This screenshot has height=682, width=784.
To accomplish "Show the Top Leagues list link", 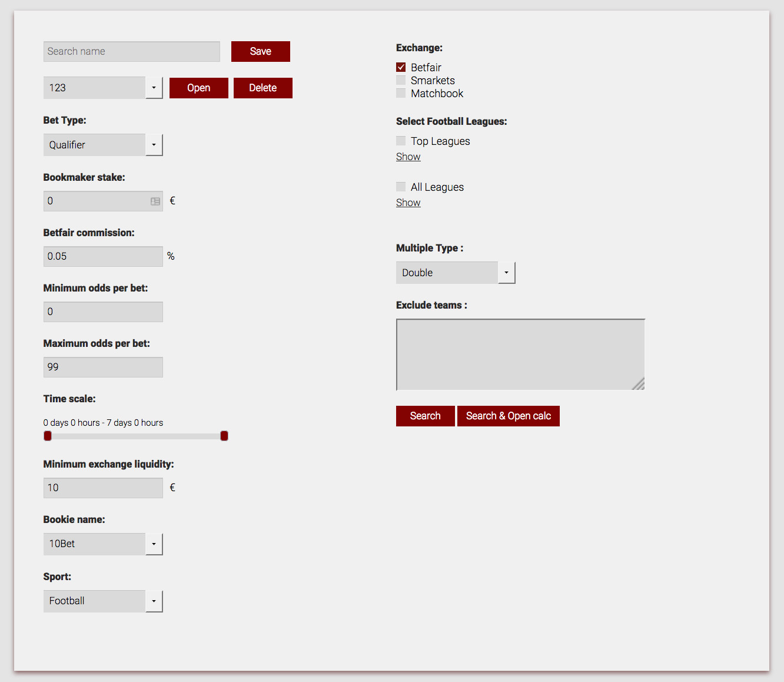I will (408, 157).
